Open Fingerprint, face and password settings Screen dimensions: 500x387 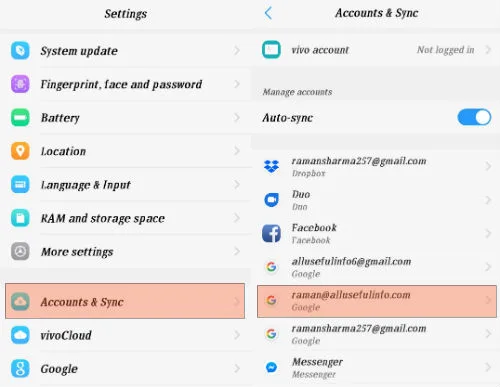pyautogui.click(x=125, y=84)
